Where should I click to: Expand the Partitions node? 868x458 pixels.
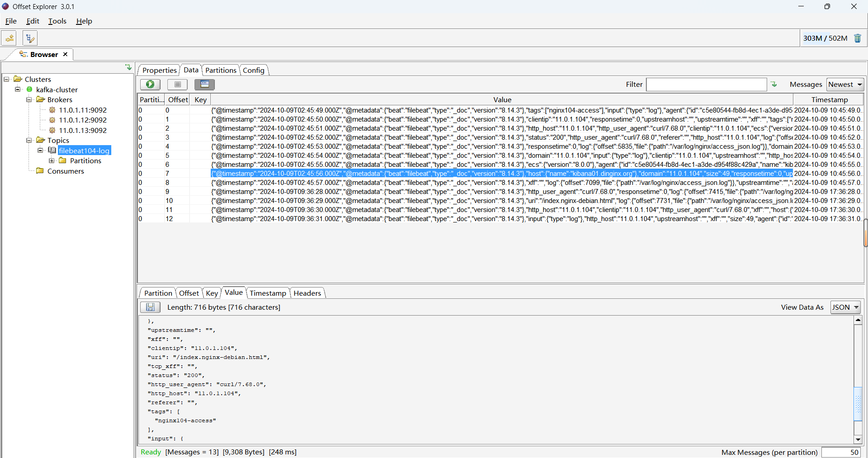point(52,161)
